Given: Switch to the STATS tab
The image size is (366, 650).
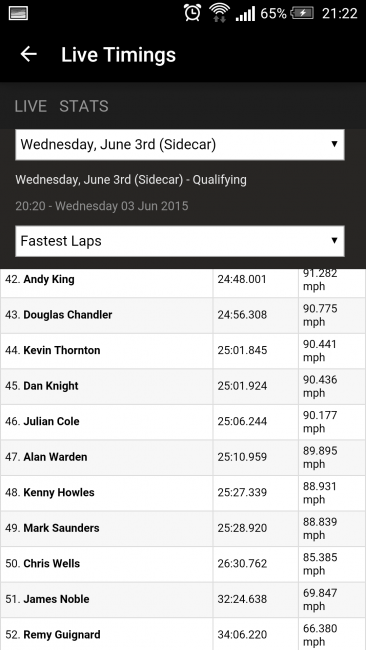Looking at the screenshot, I should 84,107.
